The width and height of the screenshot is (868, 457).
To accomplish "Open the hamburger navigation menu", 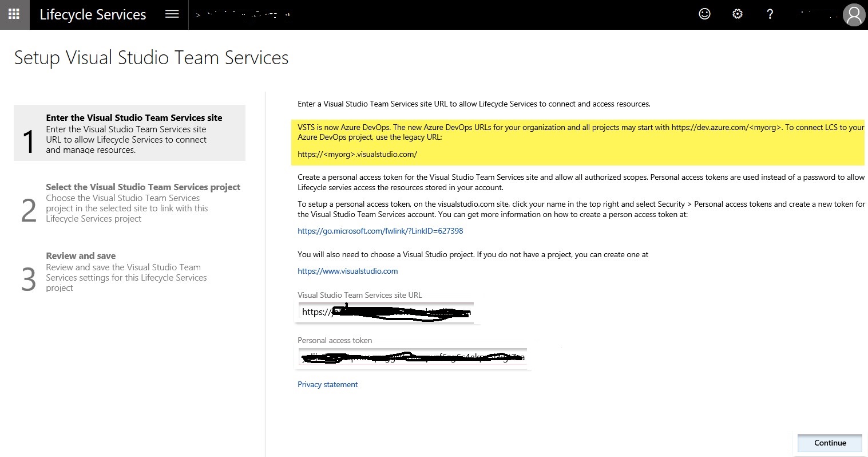I will (x=172, y=14).
